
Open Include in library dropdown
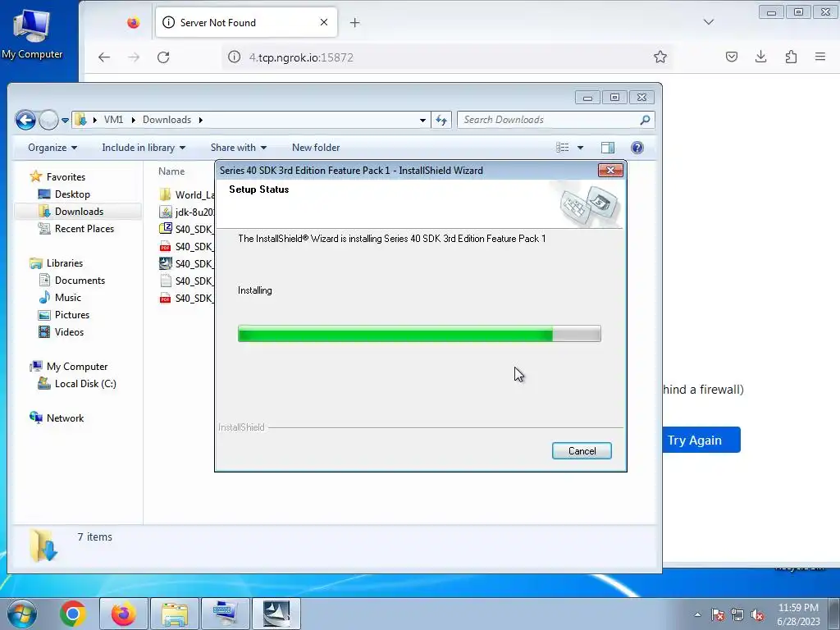coord(144,148)
